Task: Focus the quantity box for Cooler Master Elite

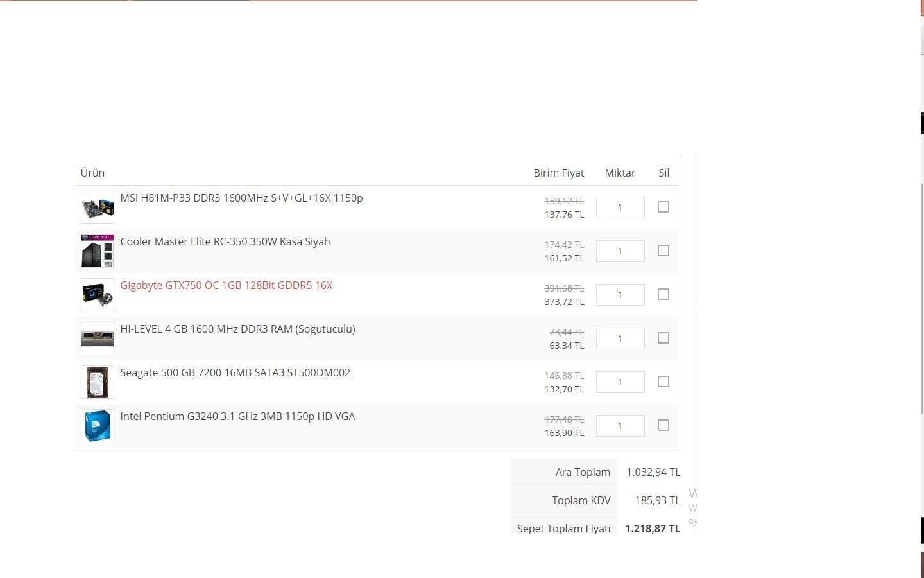Action: [x=620, y=251]
